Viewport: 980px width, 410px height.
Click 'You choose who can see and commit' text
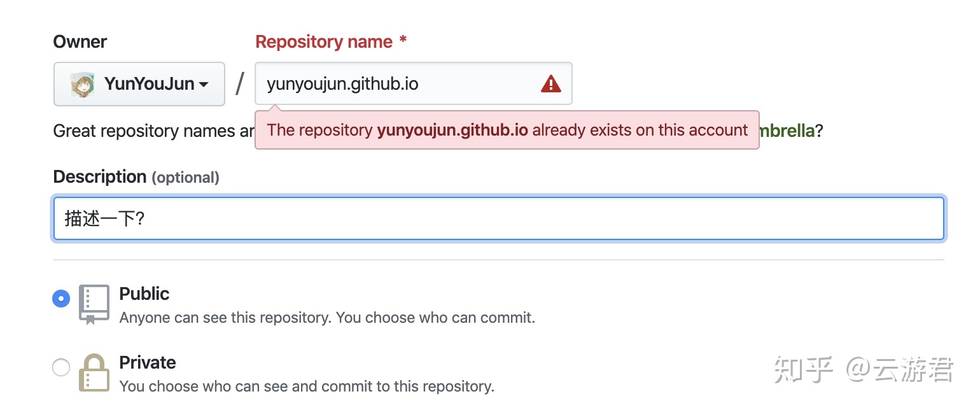307,386
